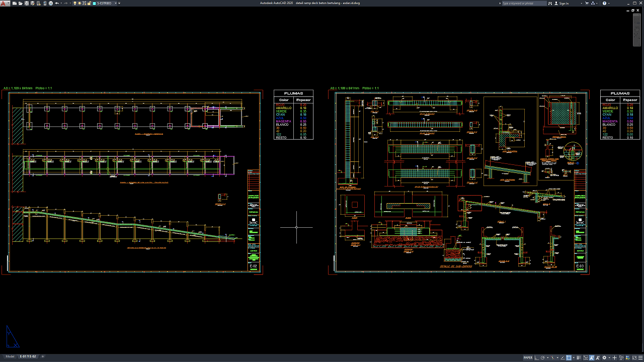The height and width of the screenshot is (362, 644).
Task: Click the Help question mark icon
Action: coord(605,3)
